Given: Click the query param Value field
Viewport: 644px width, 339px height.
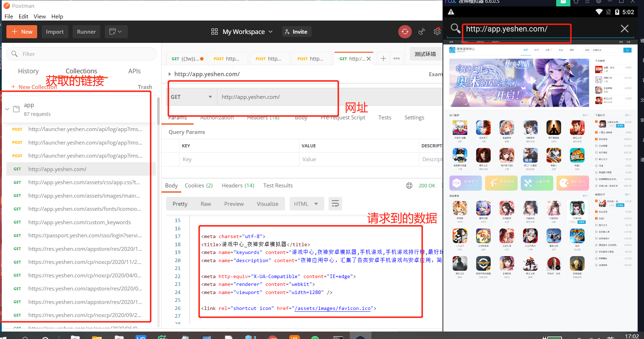Looking at the screenshot, I should [359, 159].
